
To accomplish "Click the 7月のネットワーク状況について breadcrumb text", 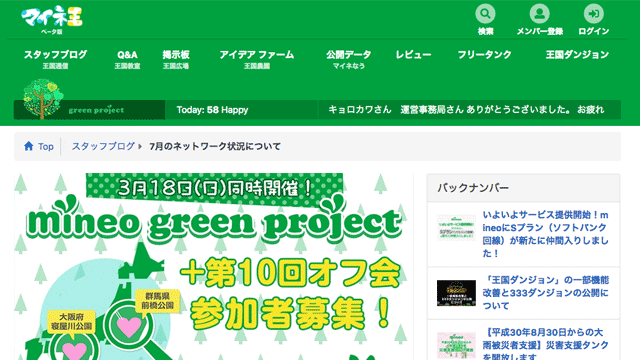I will click(x=215, y=146).
